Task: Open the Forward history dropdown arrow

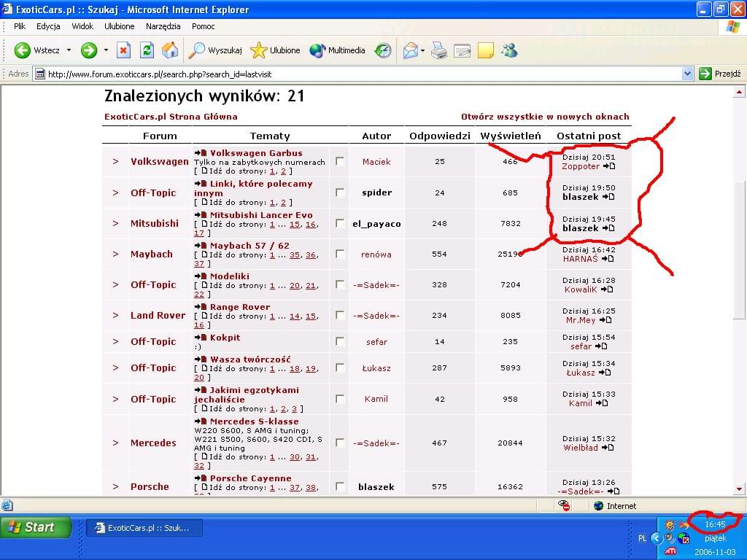Action: pyautogui.click(x=106, y=50)
